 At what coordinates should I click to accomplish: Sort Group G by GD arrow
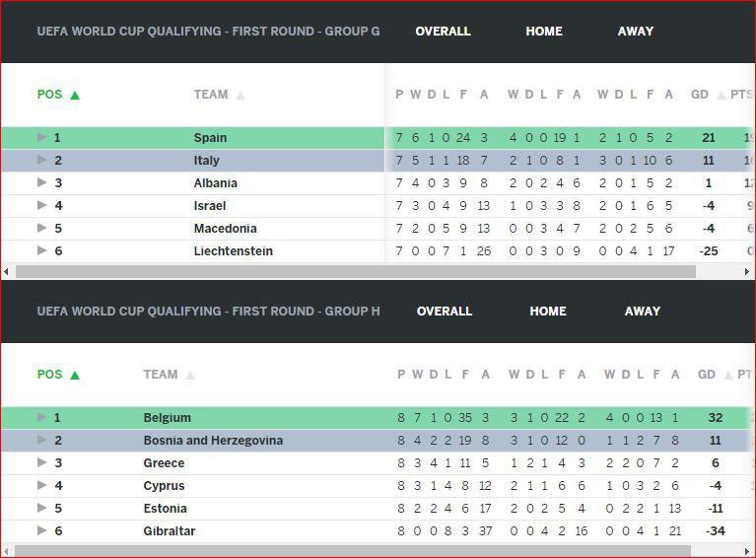click(721, 96)
